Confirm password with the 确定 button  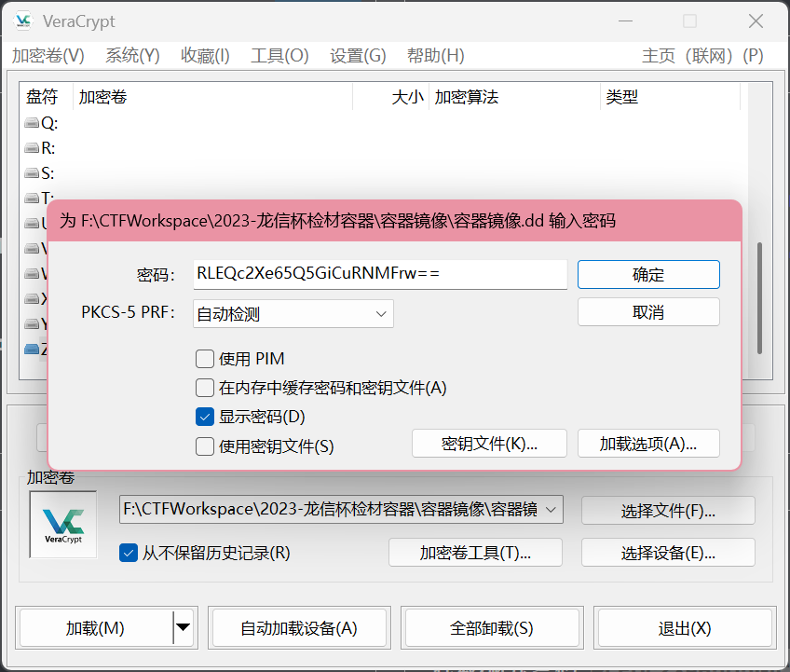pyautogui.click(x=648, y=275)
